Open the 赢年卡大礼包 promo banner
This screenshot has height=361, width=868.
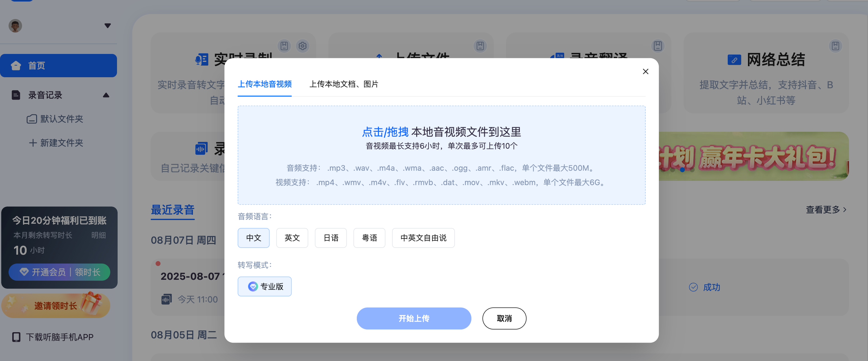coord(753,156)
